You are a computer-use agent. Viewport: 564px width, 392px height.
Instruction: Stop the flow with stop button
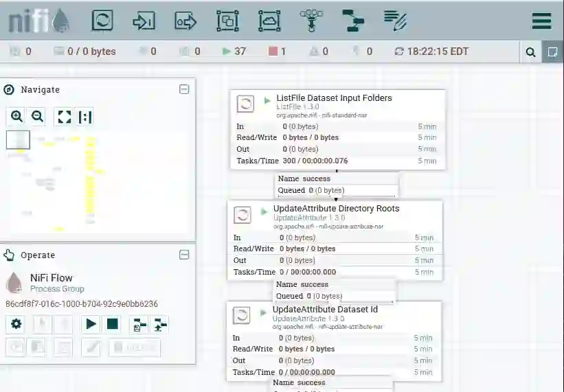click(x=112, y=324)
